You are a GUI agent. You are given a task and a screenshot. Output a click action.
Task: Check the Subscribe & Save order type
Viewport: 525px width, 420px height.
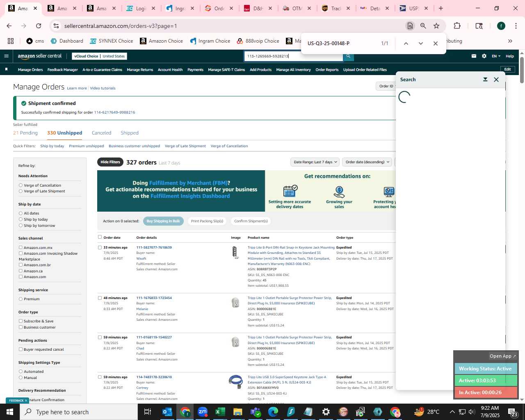(21, 321)
